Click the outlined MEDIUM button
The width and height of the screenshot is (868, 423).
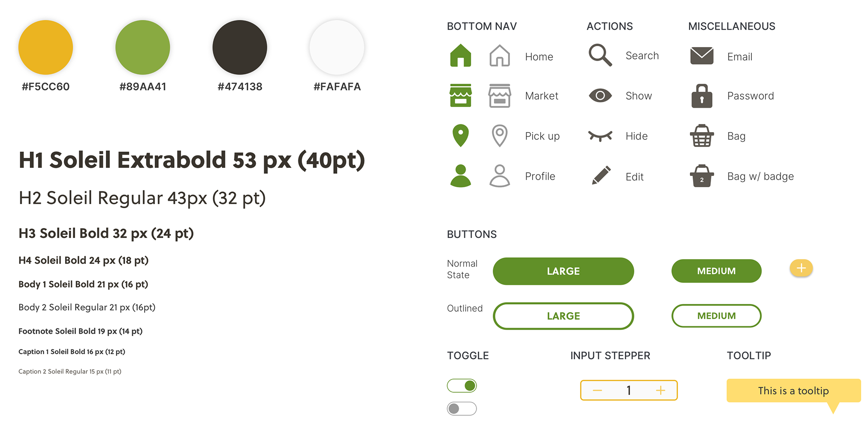[716, 316]
